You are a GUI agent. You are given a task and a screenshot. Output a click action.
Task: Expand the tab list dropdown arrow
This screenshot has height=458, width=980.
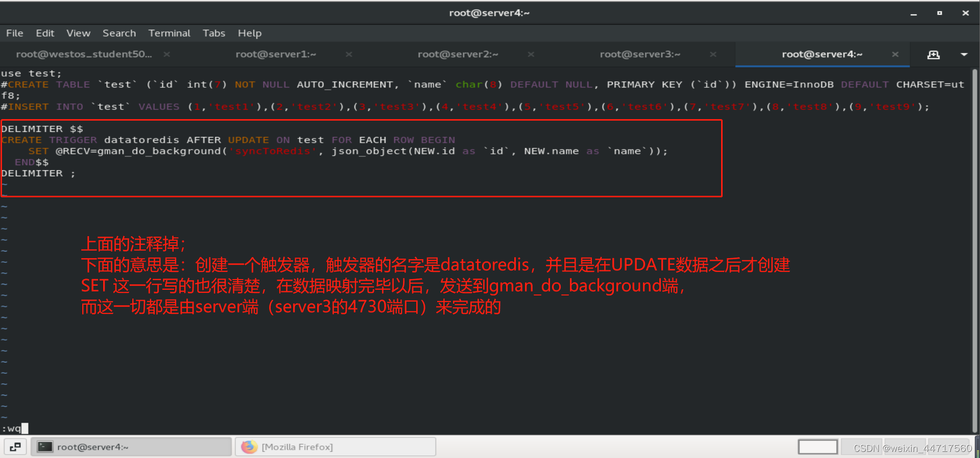click(x=964, y=54)
